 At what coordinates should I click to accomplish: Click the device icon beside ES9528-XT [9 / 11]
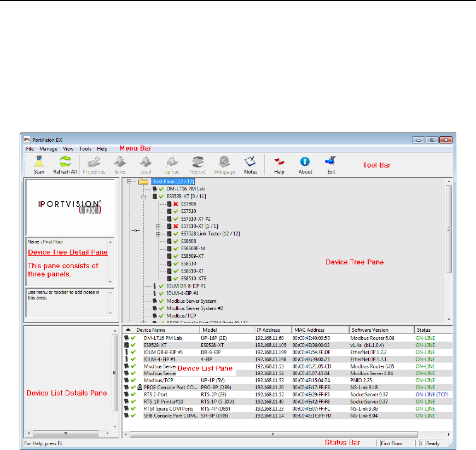[x=154, y=197]
